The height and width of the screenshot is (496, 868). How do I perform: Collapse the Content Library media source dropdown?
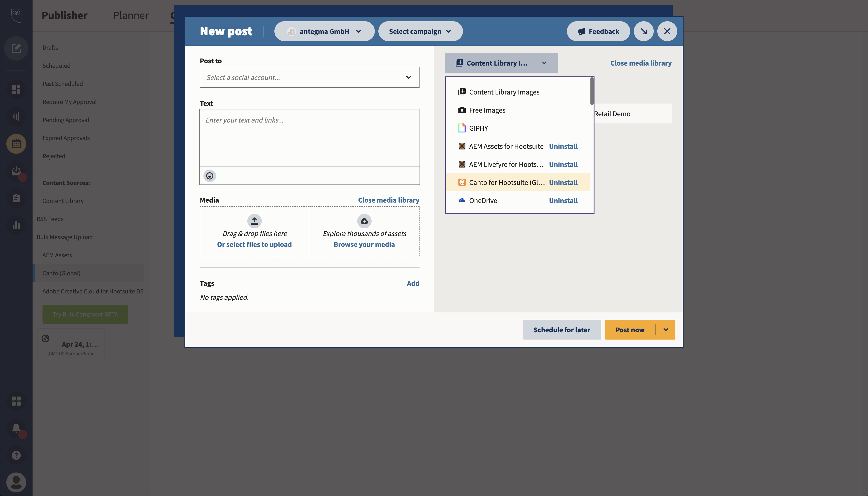point(501,63)
